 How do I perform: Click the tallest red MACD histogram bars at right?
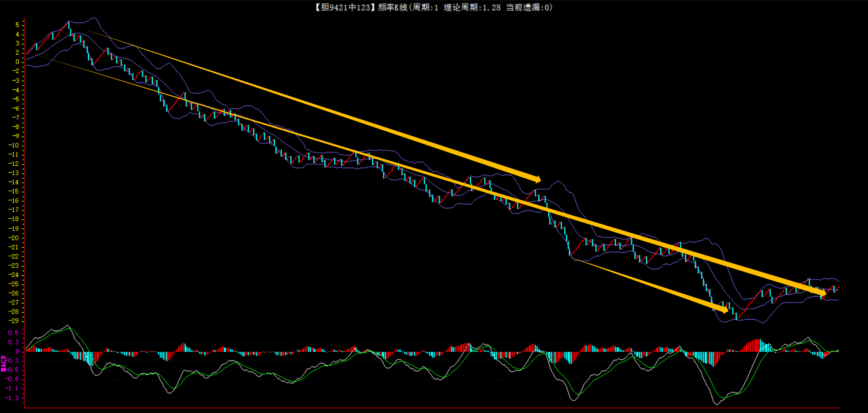click(757, 345)
